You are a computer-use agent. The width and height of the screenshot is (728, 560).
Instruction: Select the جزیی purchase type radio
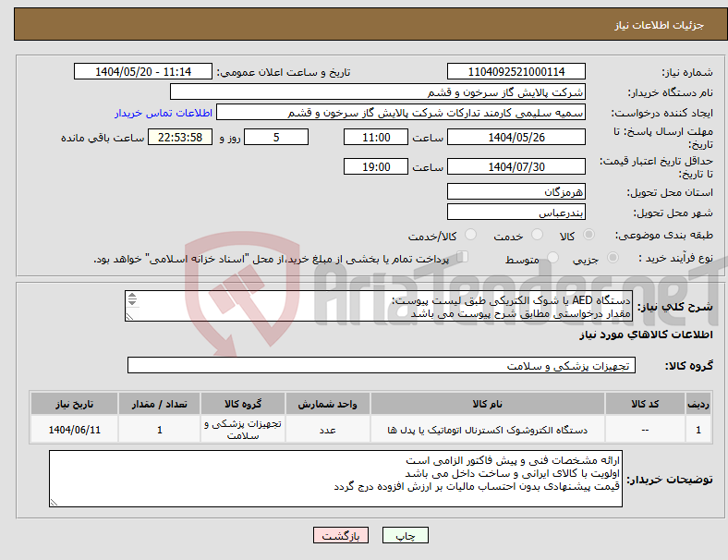pyautogui.click(x=613, y=257)
